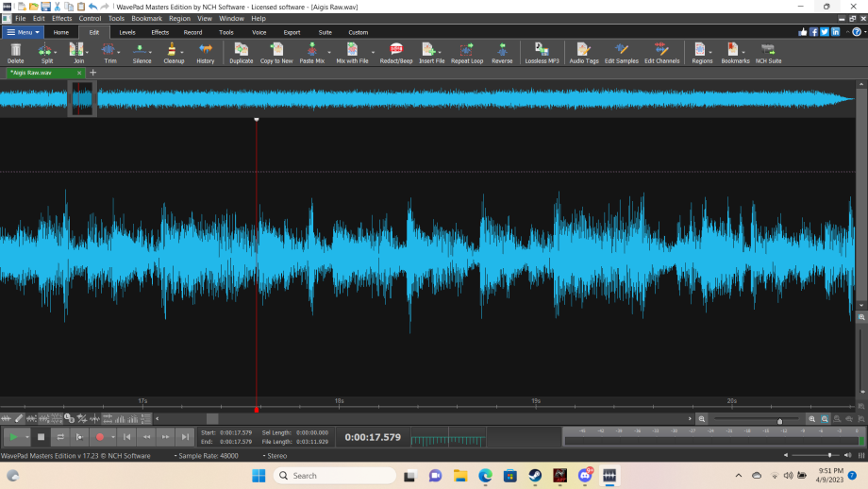Screen dimensions: 868x489
Task: Open the Bookmarks tool
Action: click(733, 53)
